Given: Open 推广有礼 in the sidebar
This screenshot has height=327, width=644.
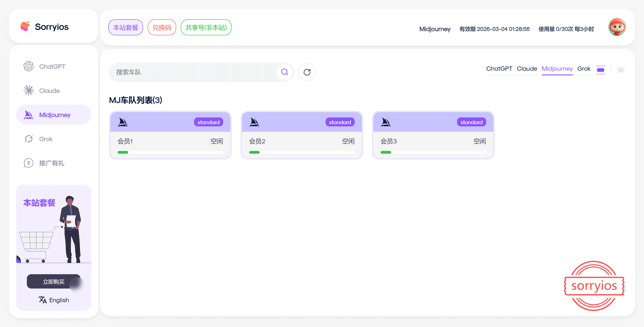Looking at the screenshot, I should click(53, 163).
